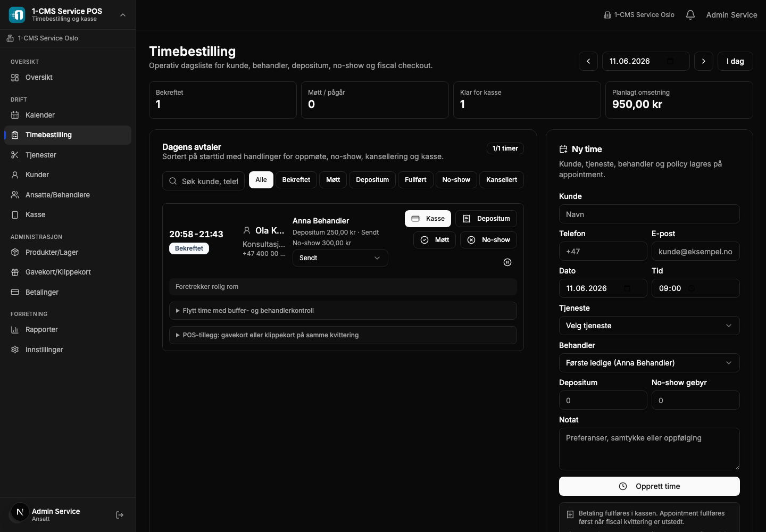Open Tjenester in the sidebar

click(x=68, y=155)
